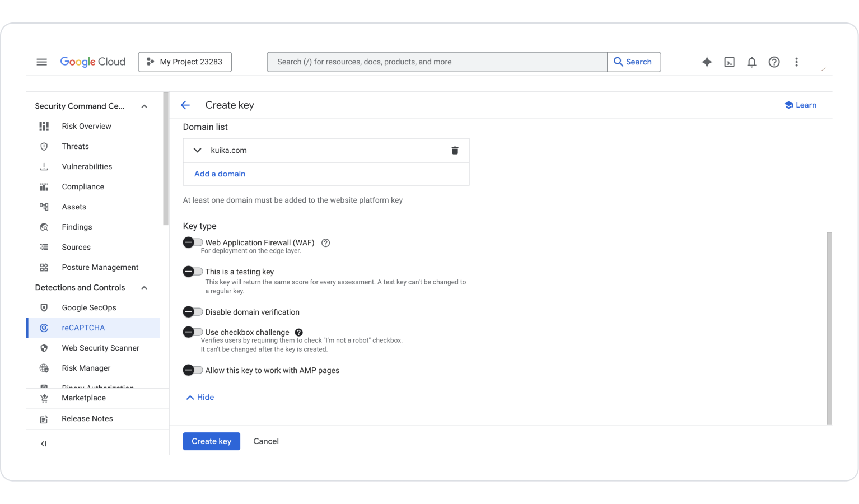This screenshot has height=504, width=859.
Task: Open the Learn link
Action: (x=800, y=105)
